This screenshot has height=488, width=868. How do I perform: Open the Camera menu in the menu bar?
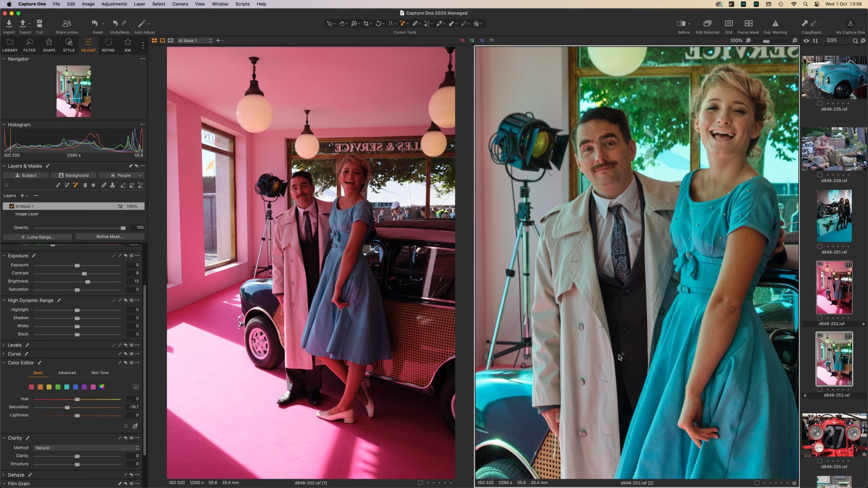(180, 4)
